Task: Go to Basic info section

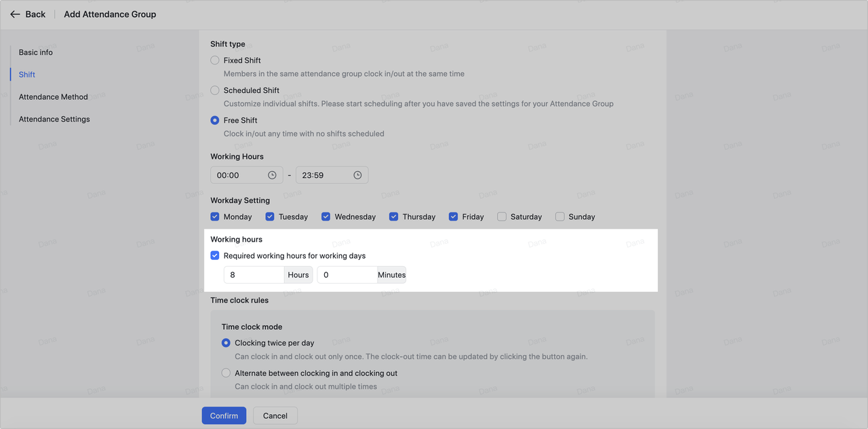Action: coord(36,52)
